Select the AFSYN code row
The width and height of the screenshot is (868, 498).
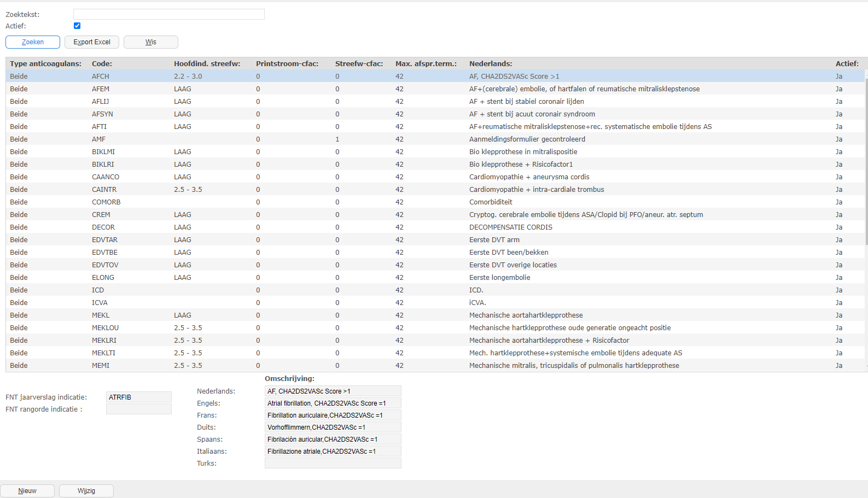(x=435, y=114)
